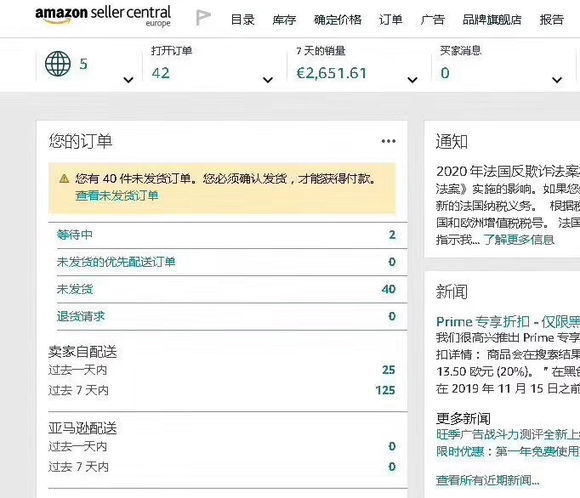This screenshot has width=580, height=498.
Task: Click the warning triangle icon in yellow alert
Action: point(64,179)
